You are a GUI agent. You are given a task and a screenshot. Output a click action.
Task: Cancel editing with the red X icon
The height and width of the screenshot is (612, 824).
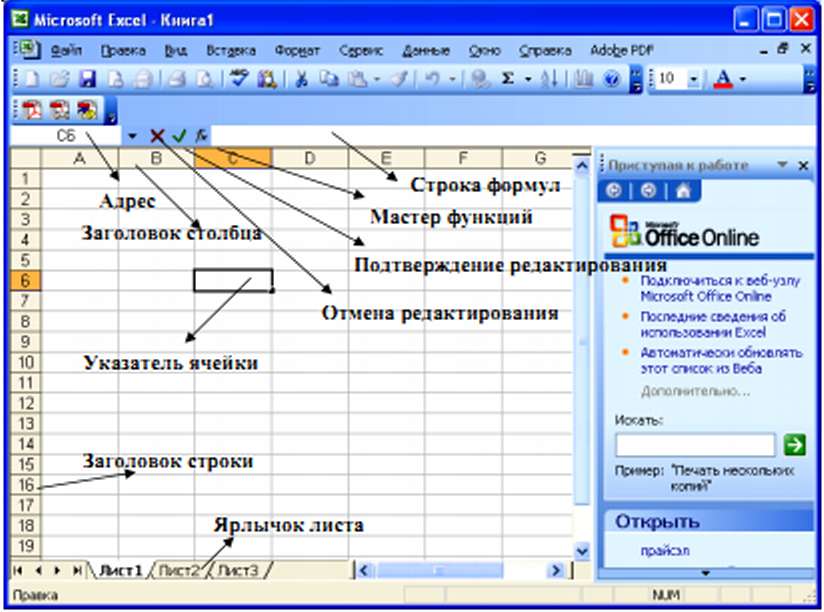tap(157, 136)
